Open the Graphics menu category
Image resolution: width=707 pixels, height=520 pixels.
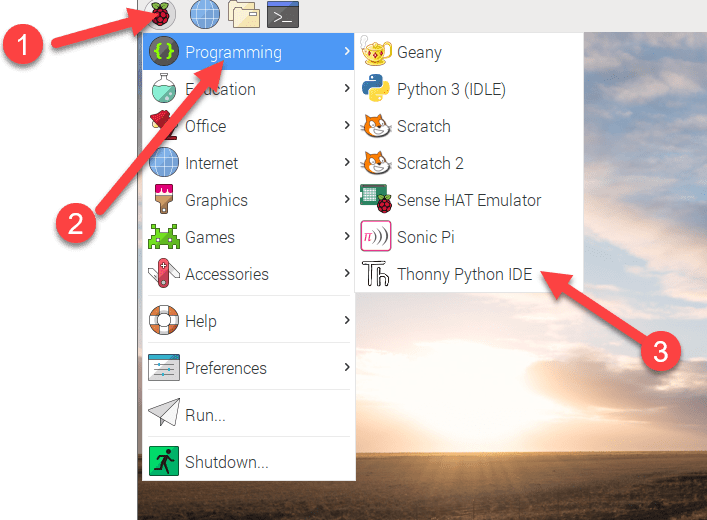coord(215,200)
